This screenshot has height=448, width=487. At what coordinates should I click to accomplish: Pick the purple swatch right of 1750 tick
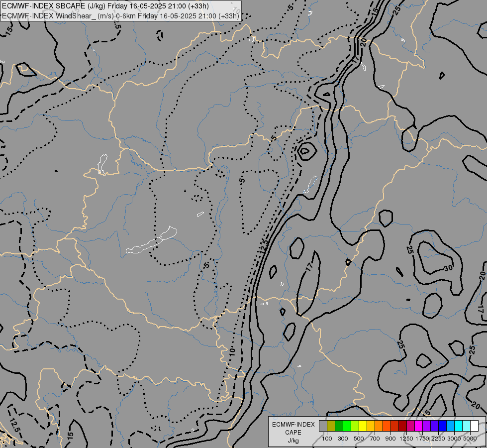pyautogui.click(x=427, y=426)
